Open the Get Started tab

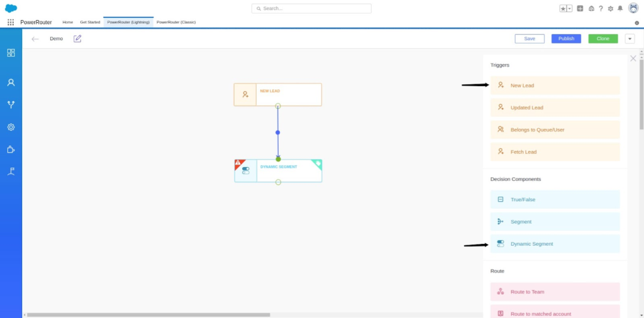[90, 22]
